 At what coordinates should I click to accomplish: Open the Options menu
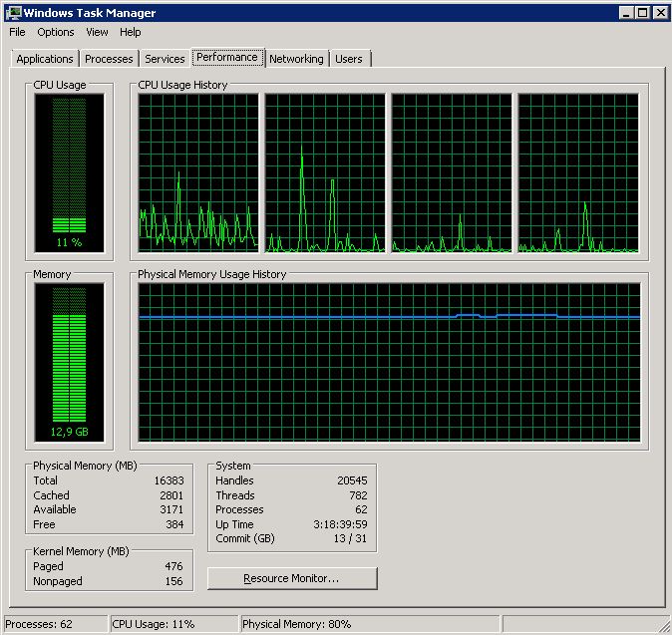[x=55, y=32]
